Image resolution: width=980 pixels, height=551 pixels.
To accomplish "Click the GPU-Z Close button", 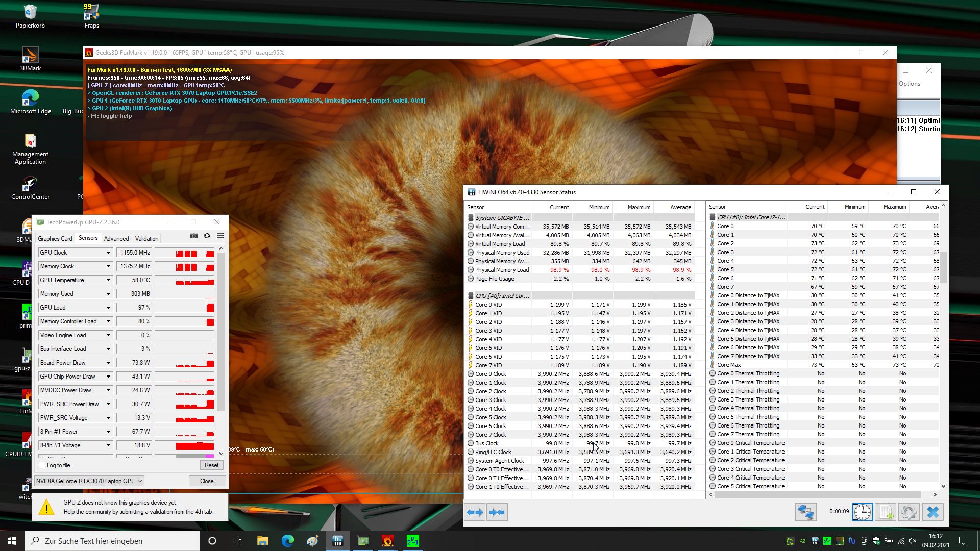I will [207, 481].
